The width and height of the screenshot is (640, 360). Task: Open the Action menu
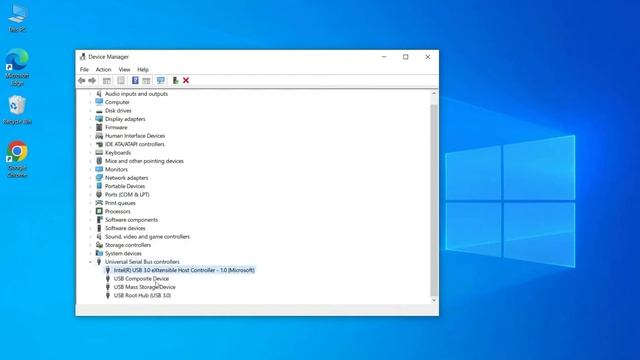(x=103, y=69)
